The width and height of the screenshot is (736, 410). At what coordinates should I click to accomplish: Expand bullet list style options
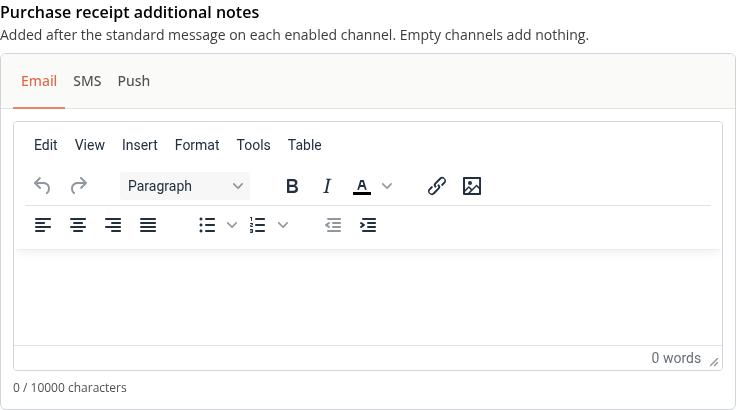[x=232, y=225]
